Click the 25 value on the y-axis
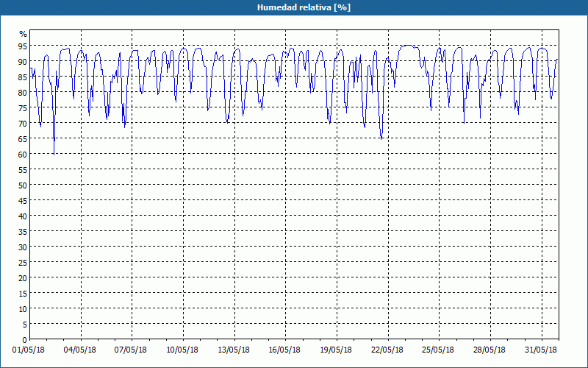 tap(23, 263)
